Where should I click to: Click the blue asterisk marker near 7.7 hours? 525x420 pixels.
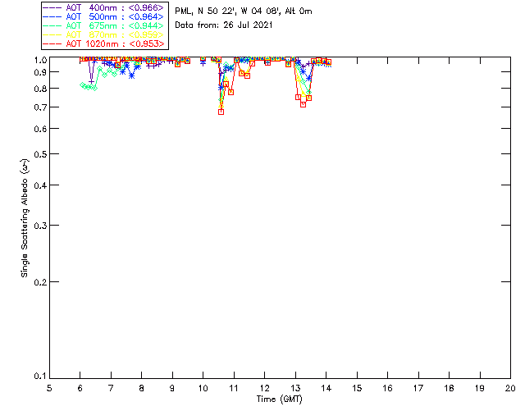pyautogui.click(x=131, y=75)
